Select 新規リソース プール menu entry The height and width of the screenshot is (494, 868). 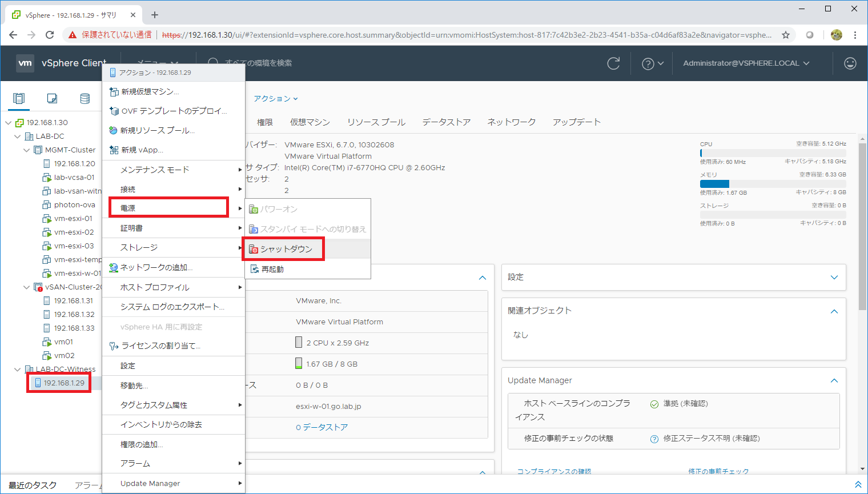tap(174, 130)
